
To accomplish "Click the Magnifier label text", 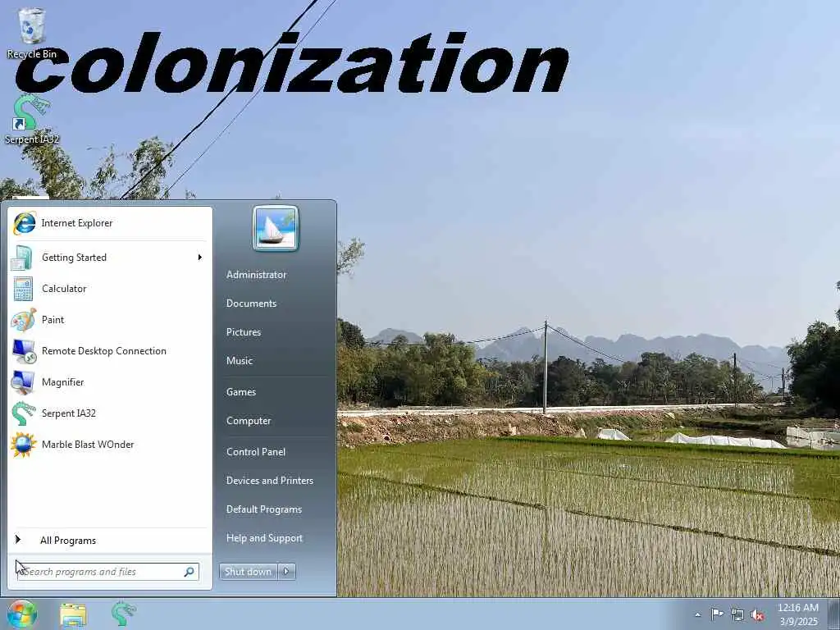I will [62, 382].
